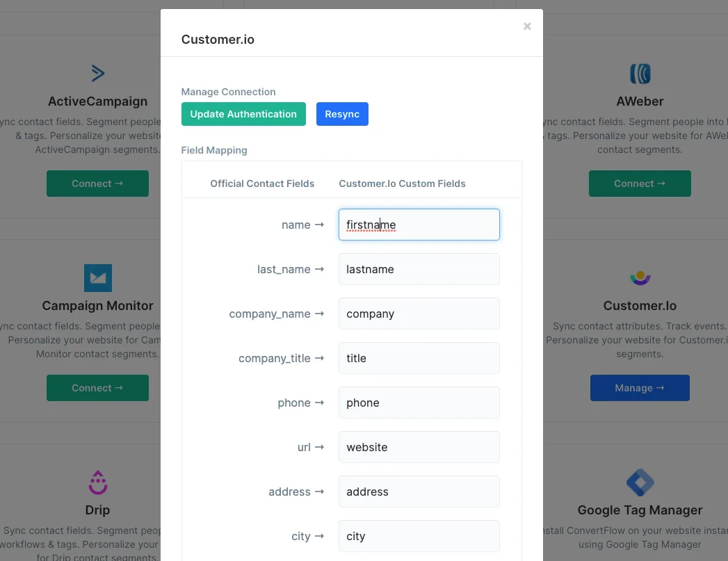This screenshot has width=728, height=561.
Task: Click the 'company_name' field label
Action: click(x=270, y=314)
